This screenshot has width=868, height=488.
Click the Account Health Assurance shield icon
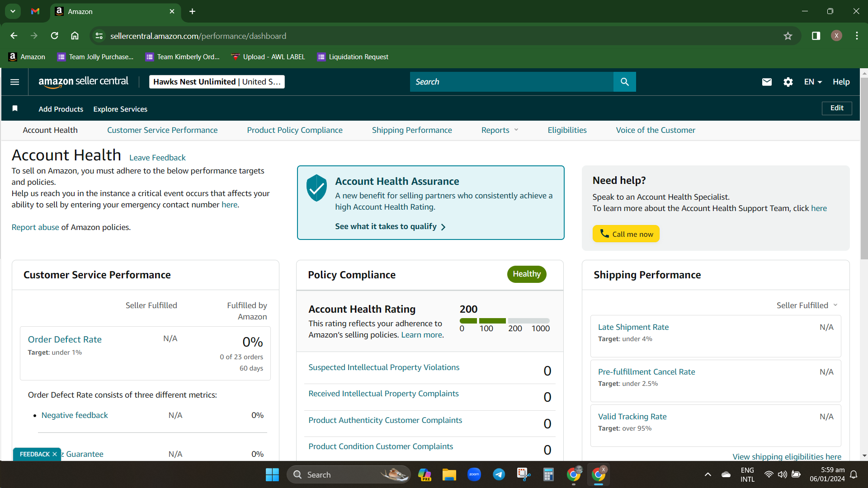point(316,188)
